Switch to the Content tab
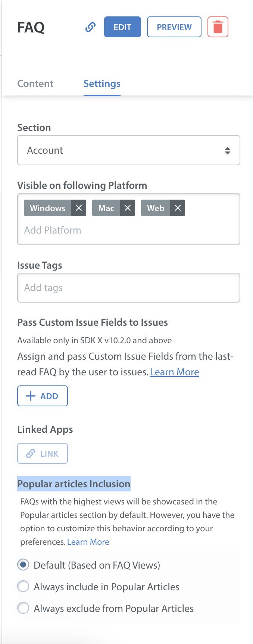The width and height of the screenshot is (253, 644). 35,84
